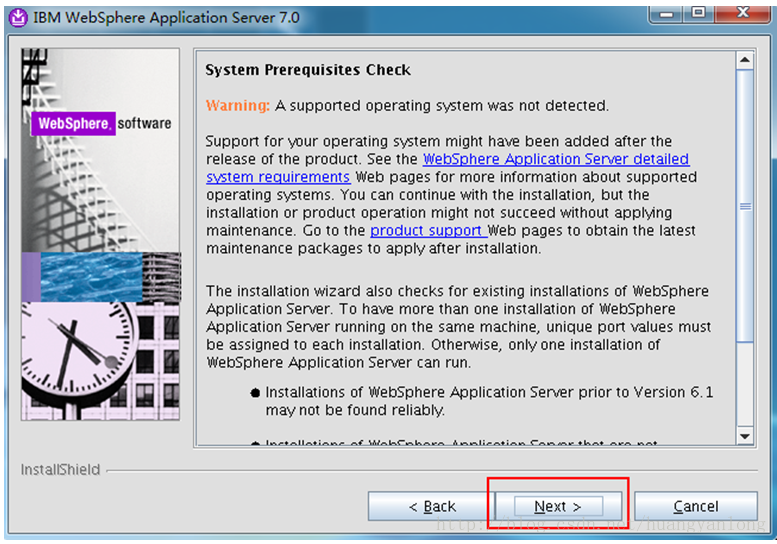This screenshot has width=777, height=544.
Task: Close the installer window
Action: pyautogui.click(x=743, y=13)
